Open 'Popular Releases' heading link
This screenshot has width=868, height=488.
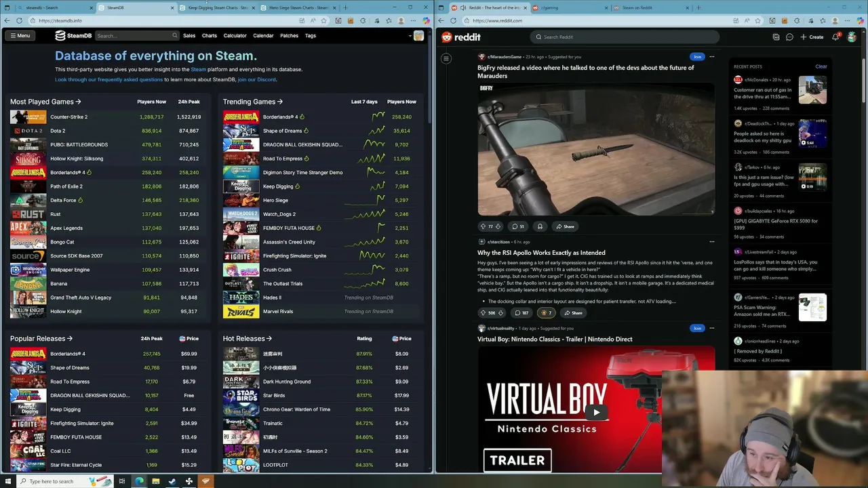click(x=41, y=338)
